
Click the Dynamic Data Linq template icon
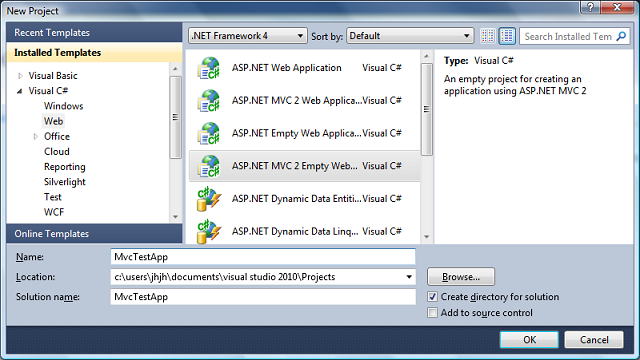click(x=209, y=231)
